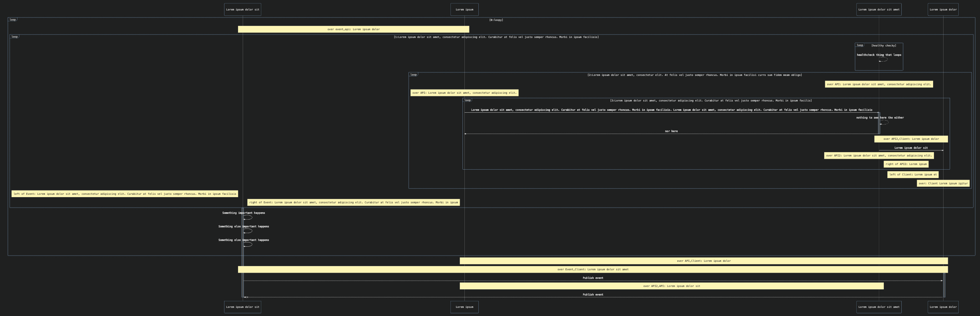
Task: Select the "over: Client Lorem ipsum igitur" note
Action: [x=943, y=184]
